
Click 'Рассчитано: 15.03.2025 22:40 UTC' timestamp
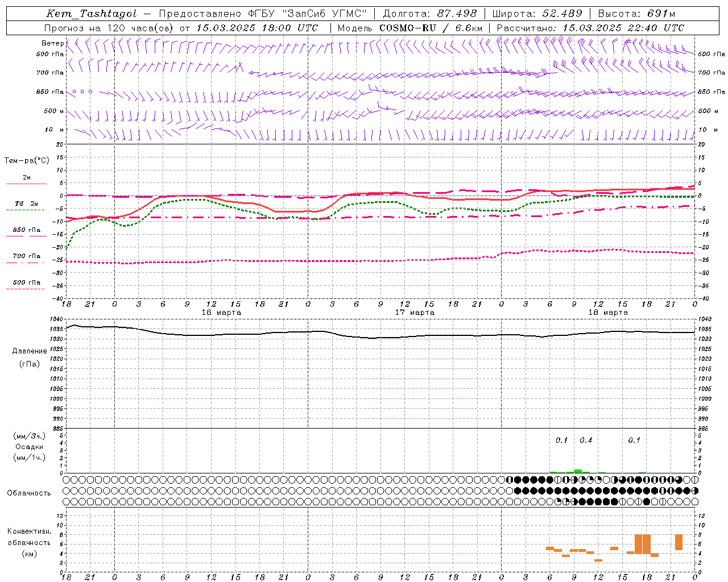590,28
